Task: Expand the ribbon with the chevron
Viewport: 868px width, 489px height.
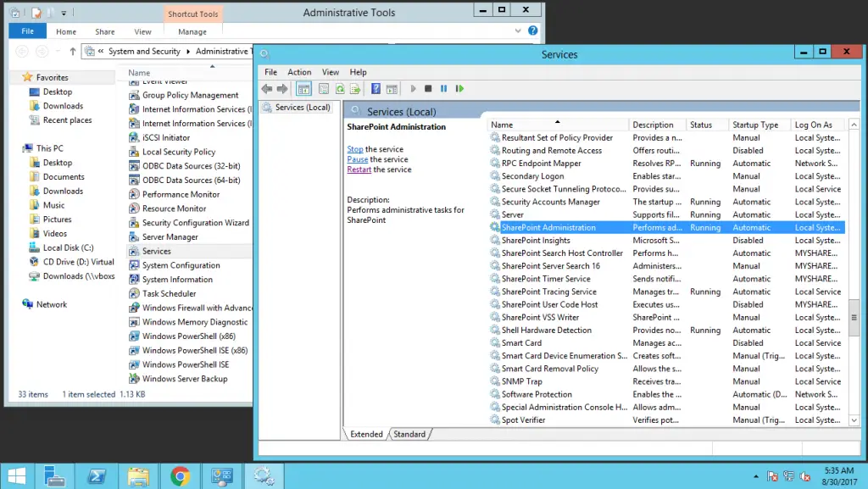Action: pyautogui.click(x=518, y=31)
